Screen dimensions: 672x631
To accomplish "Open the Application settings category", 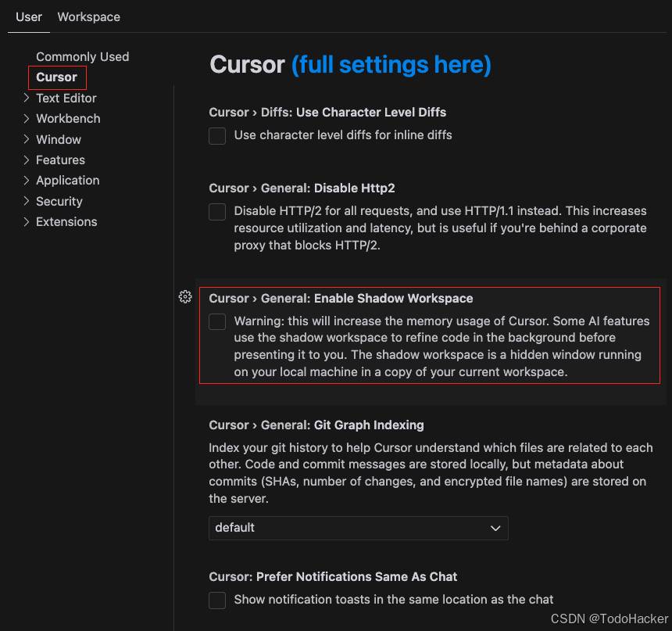I will [x=68, y=181].
